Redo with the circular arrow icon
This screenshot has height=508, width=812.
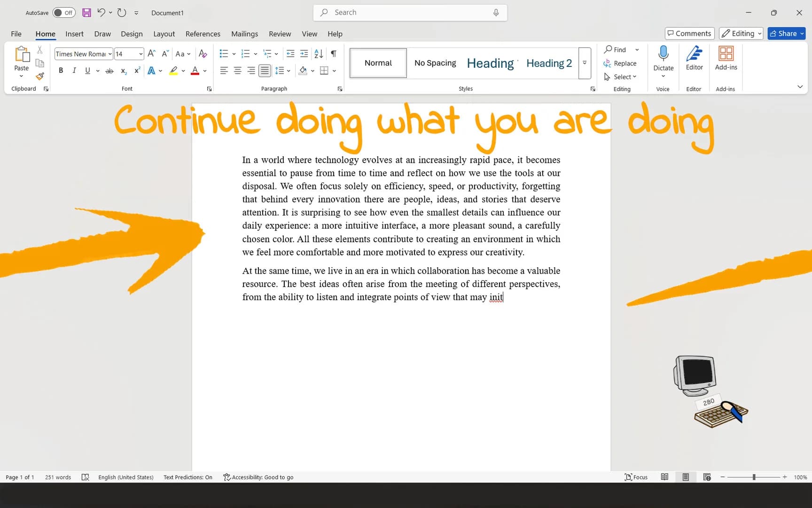point(122,13)
